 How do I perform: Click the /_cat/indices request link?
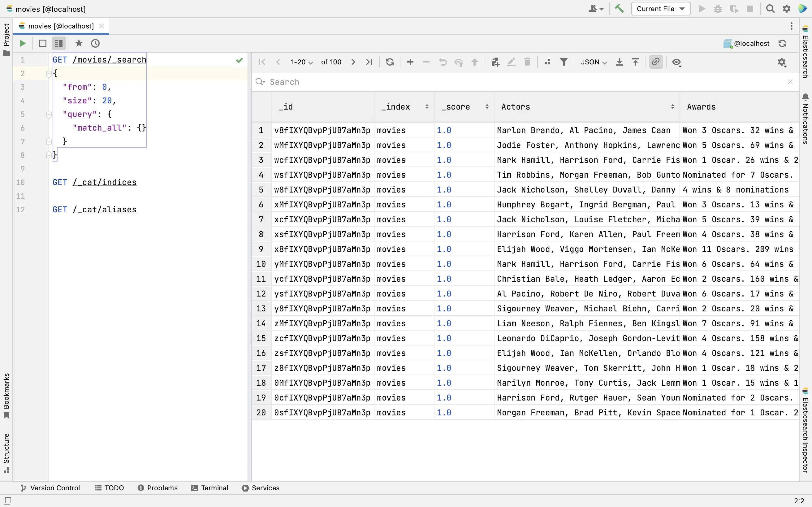tap(105, 182)
